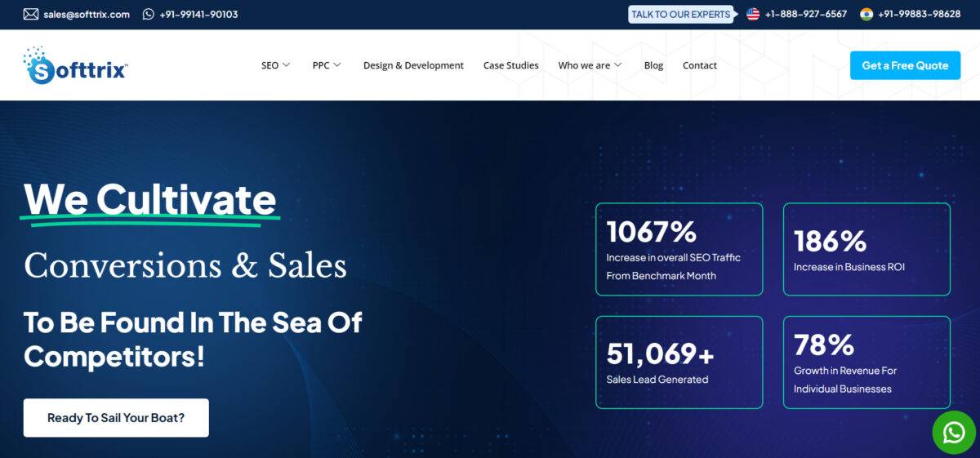Click the WhatsApp icon beside +91-99141-90103
This screenshot has width=980, height=458.
[148, 14]
